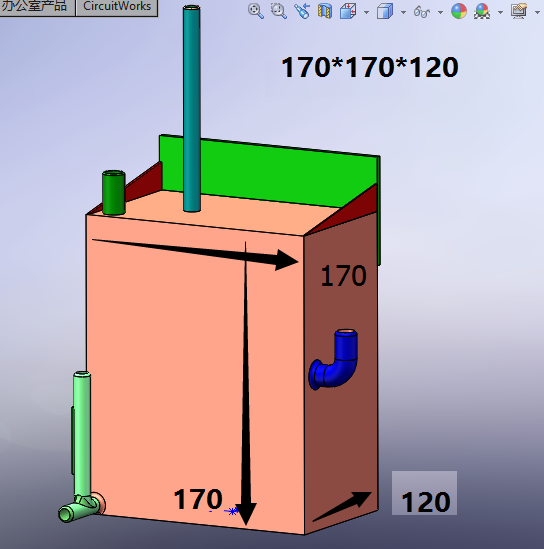Select the tank's brown right side face

tap(341, 427)
